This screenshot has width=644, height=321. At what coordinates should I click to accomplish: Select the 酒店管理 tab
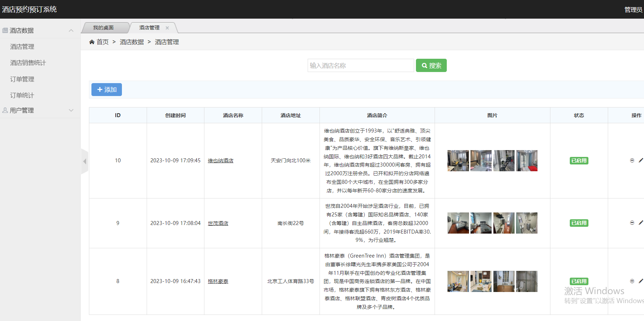coord(149,28)
